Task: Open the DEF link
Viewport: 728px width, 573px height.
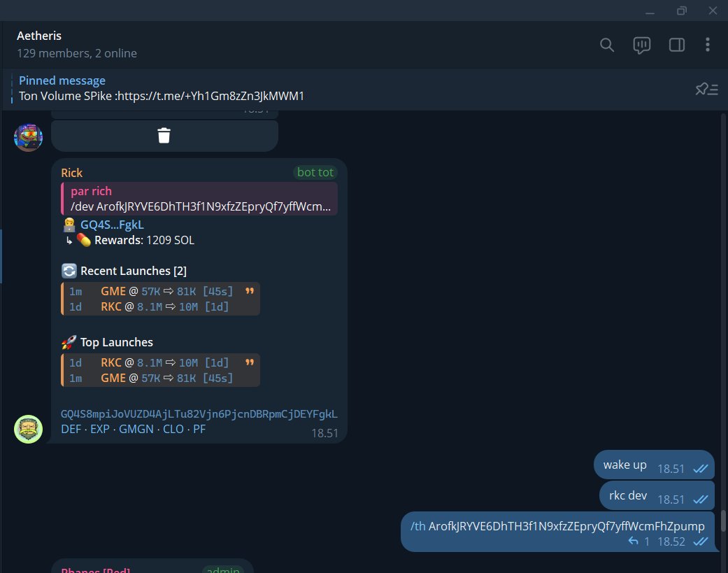Action: pos(71,429)
